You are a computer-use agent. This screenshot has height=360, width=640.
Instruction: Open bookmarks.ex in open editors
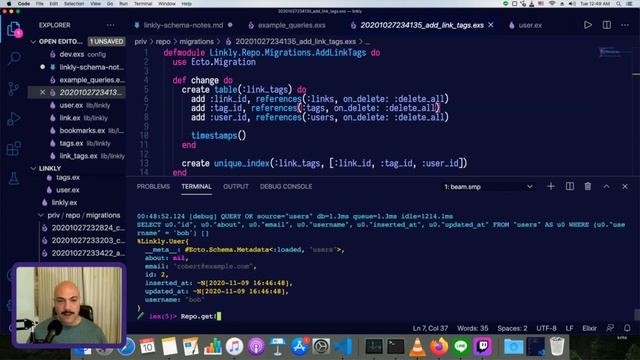[77, 131]
